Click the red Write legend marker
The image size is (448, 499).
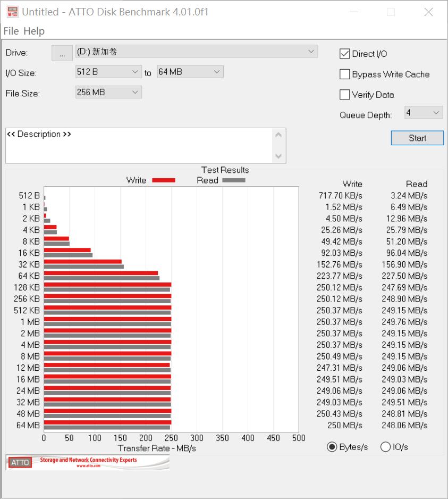tap(163, 180)
